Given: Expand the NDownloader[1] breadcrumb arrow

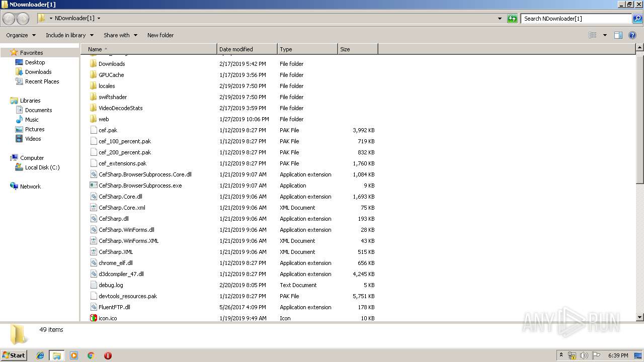Looking at the screenshot, I should pos(99,19).
